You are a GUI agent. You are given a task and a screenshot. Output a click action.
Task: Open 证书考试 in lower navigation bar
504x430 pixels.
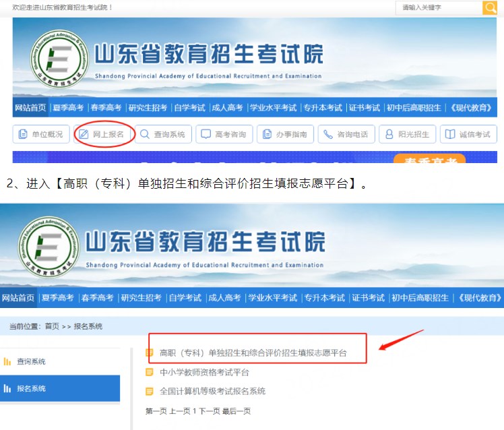pos(369,298)
